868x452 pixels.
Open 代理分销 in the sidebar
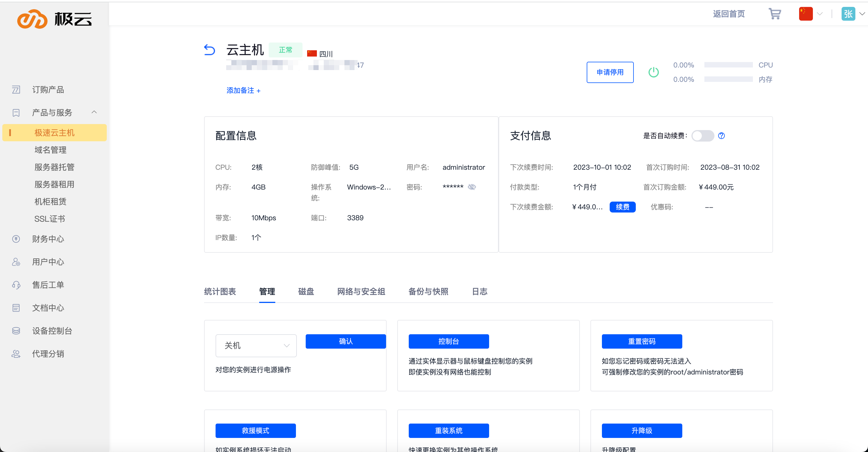(48, 354)
